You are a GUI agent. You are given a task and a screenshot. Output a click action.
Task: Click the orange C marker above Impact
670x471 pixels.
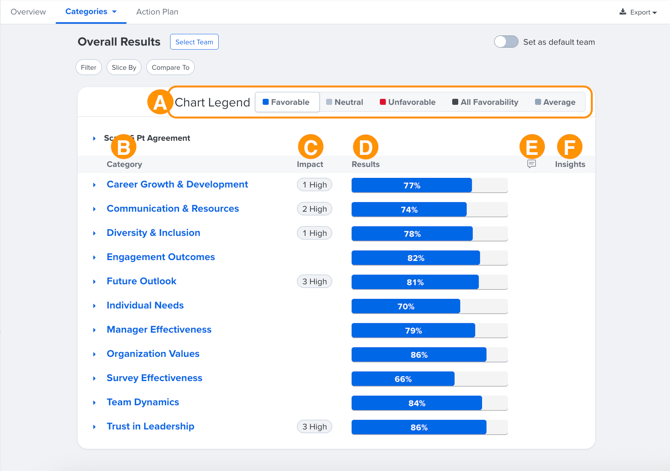[x=310, y=146]
